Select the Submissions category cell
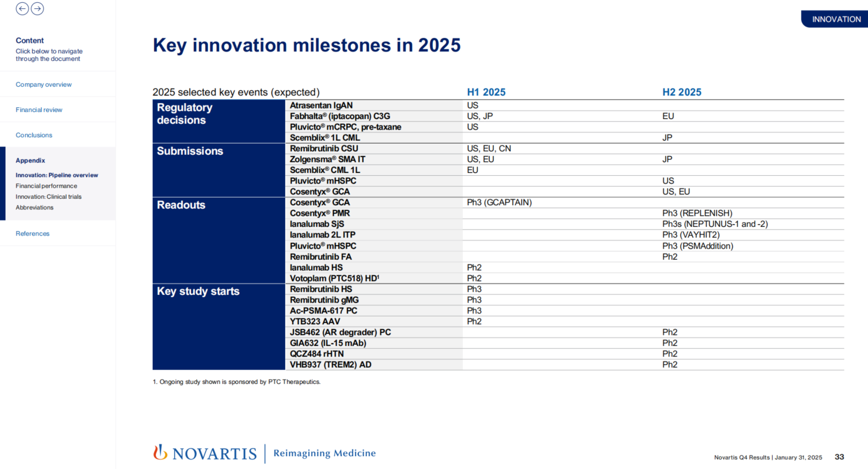The image size is (868, 469). [x=220, y=170]
